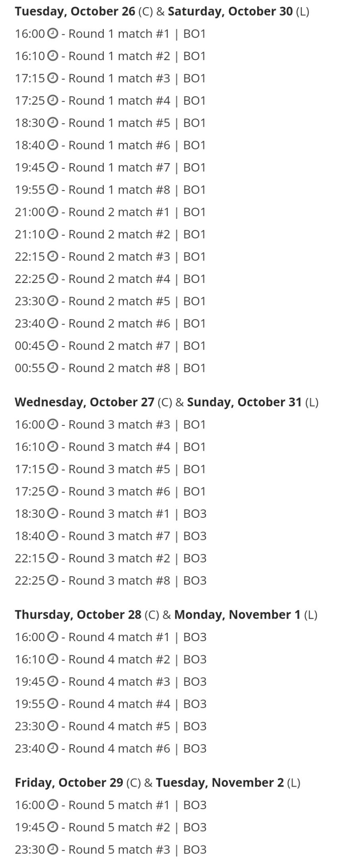
Task: Click clock icon beside Round 4 match #1
Action: click(x=53, y=636)
